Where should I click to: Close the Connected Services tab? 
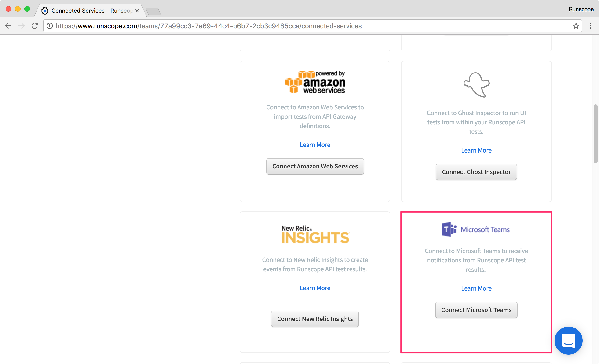click(137, 11)
